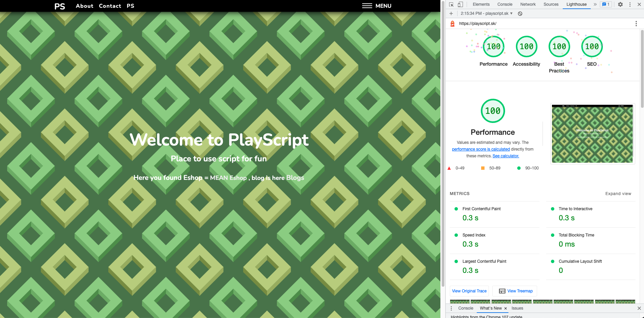The image size is (644, 318).
Task: Switch to the Network tab
Action: pyautogui.click(x=528, y=4)
